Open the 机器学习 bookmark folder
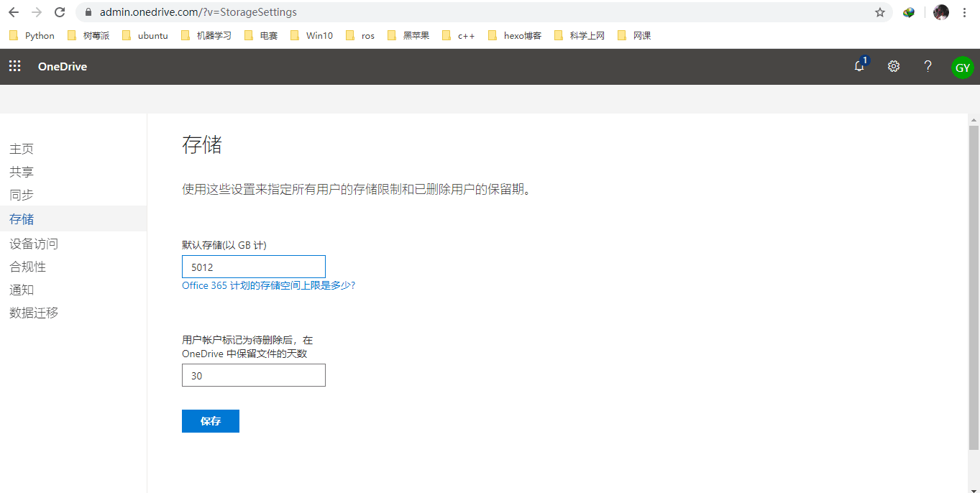The width and height of the screenshot is (980, 493). tap(206, 35)
